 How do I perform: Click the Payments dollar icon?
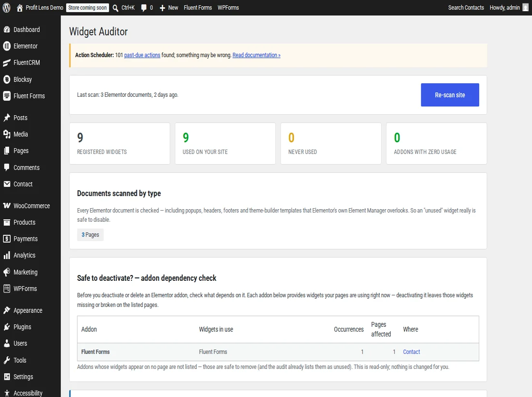point(7,239)
